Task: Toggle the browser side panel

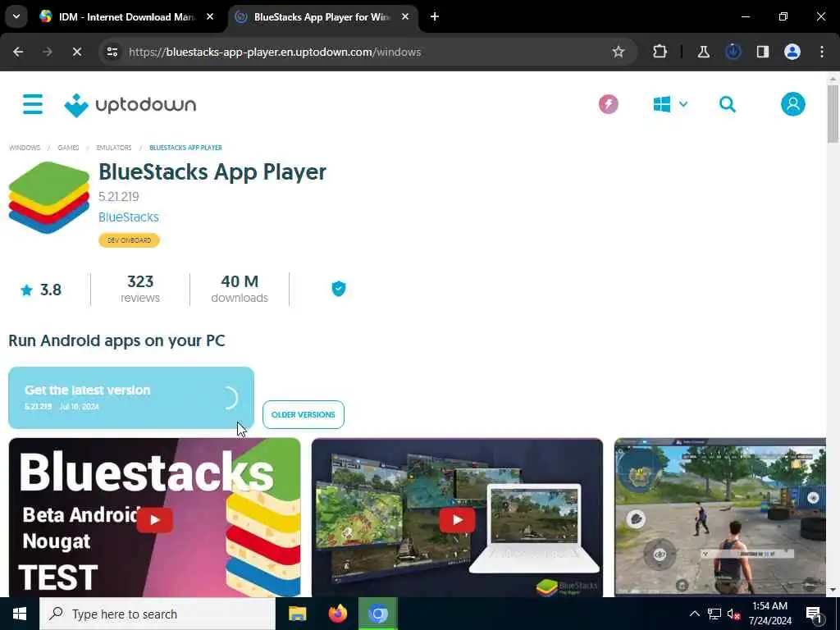Action: pyautogui.click(x=762, y=52)
